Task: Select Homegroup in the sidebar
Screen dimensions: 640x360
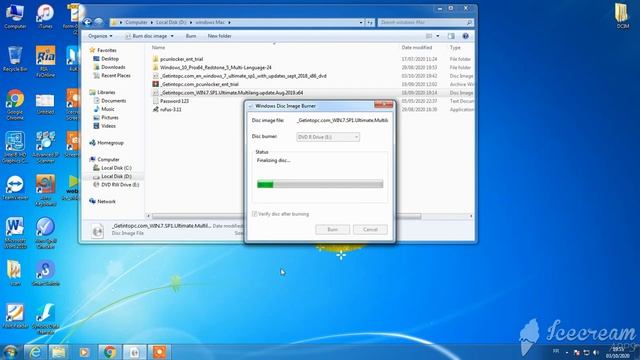Action: [110, 143]
